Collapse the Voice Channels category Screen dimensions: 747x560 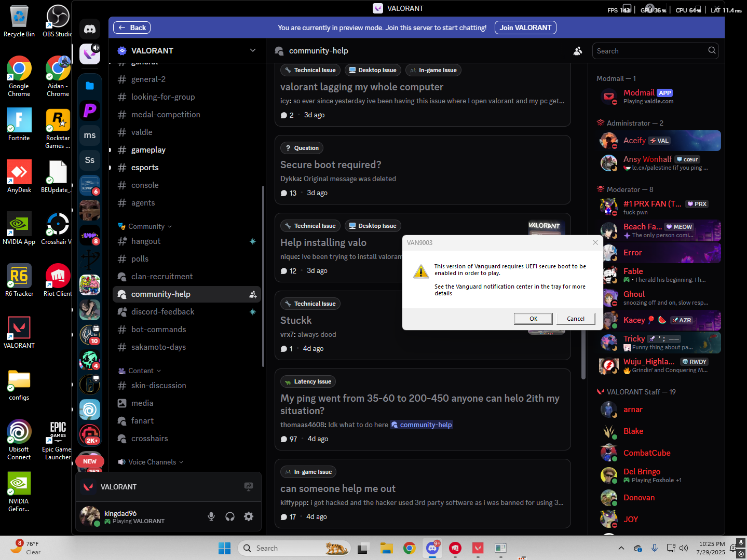point(151,462)
